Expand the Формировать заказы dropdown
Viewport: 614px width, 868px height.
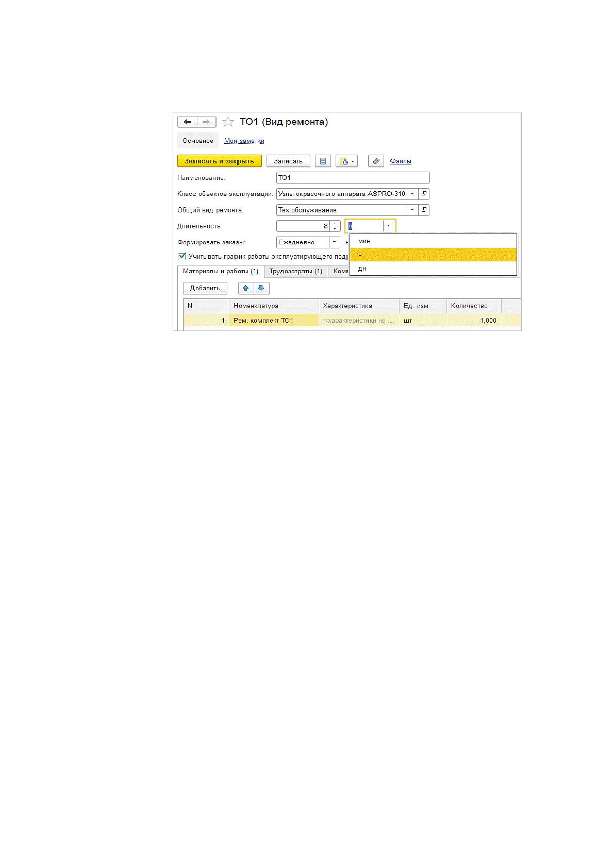tap(335, 242)
